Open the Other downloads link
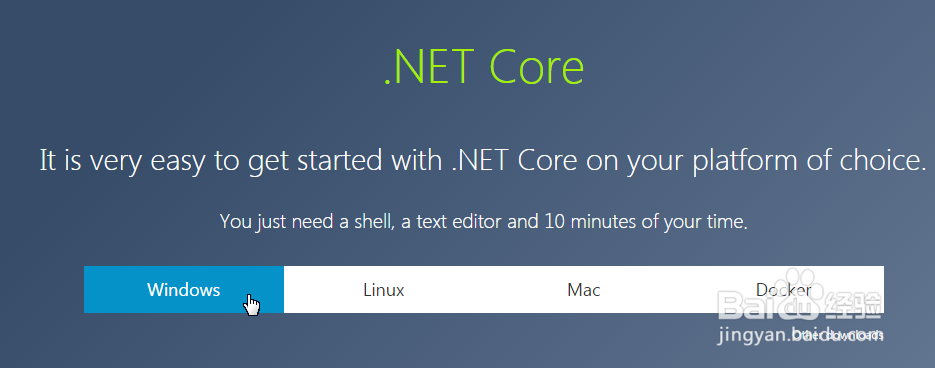This screenshot has height=368, width=935. [x=838, y=336]
